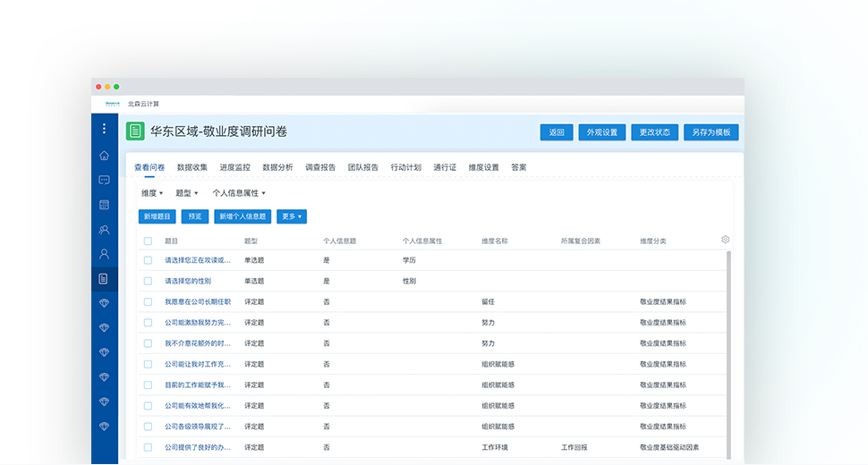
Task: Click the page title 华东区域-敬业度调研问卷
Action: (x=218, y=131)
